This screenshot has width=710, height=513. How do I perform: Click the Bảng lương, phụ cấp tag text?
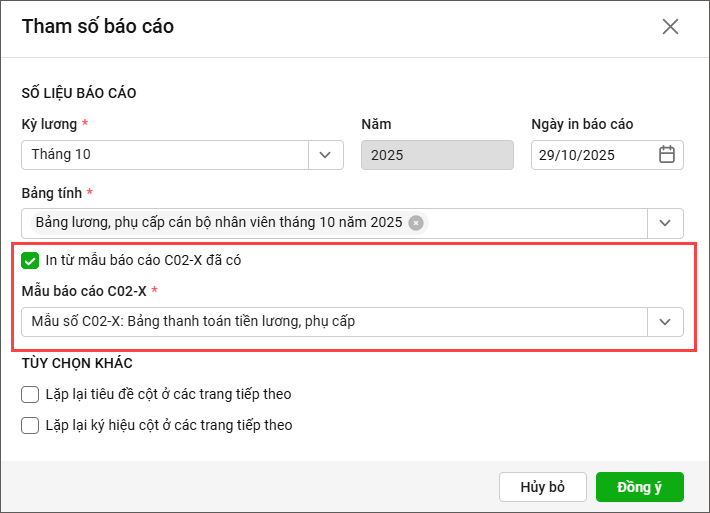click(218, 222)
